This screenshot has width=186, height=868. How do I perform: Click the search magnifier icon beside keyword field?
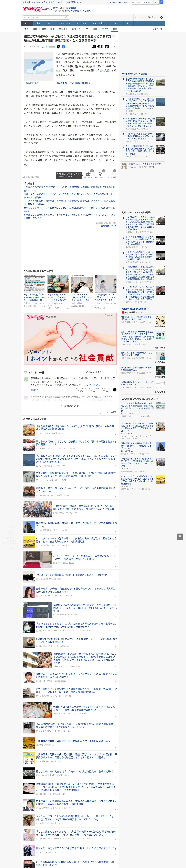click(x=66, y=17)
